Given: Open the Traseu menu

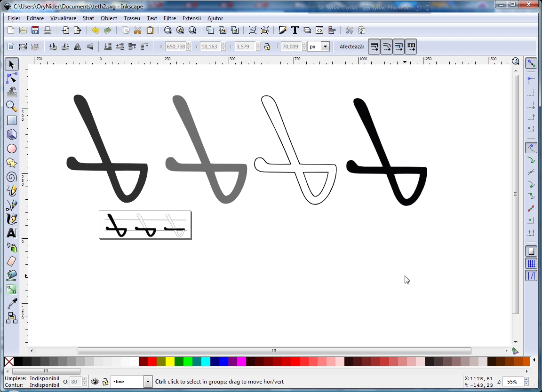Looking at the screenshot, I should coord(132,18).
